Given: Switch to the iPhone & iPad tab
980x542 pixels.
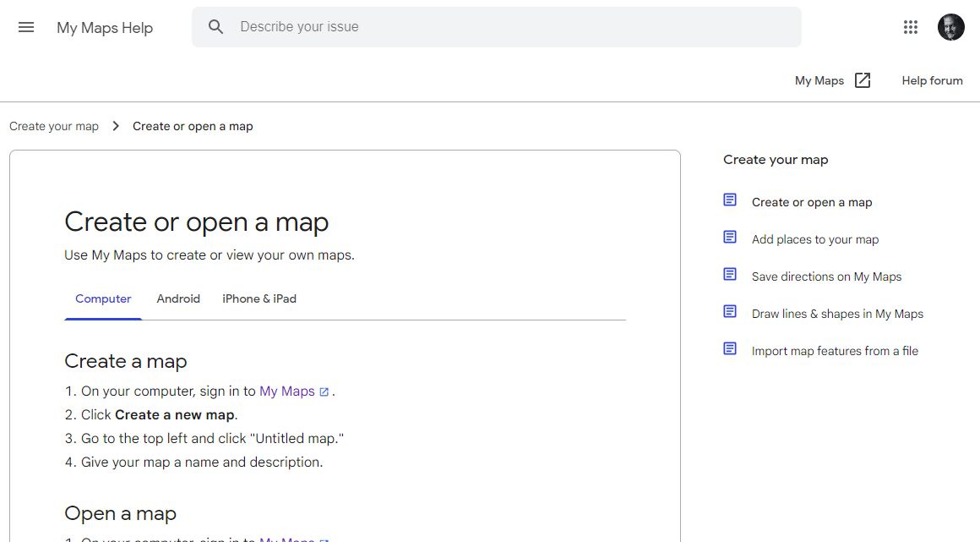Looking at the screenshot, I should 259,298.
